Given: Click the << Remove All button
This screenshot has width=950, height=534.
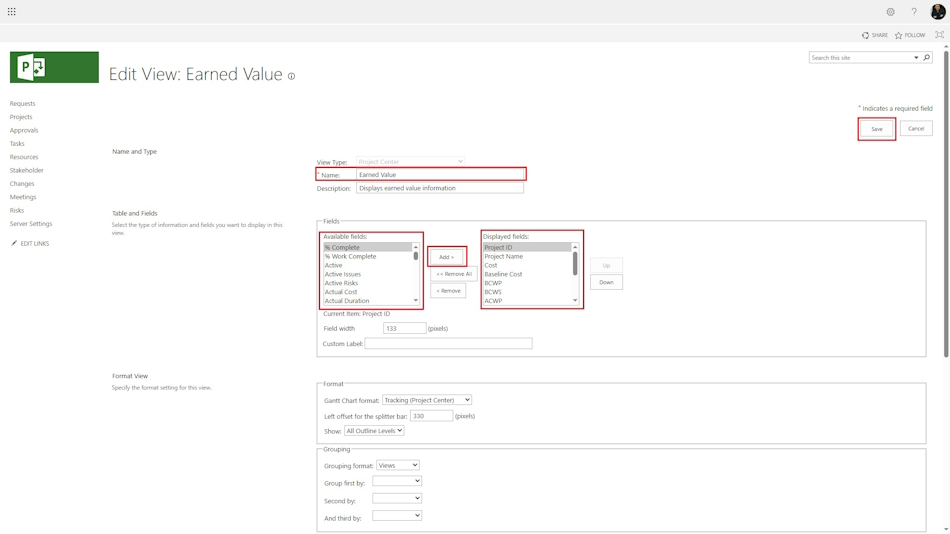Looking at the screenshot, I should coord(454,274).
